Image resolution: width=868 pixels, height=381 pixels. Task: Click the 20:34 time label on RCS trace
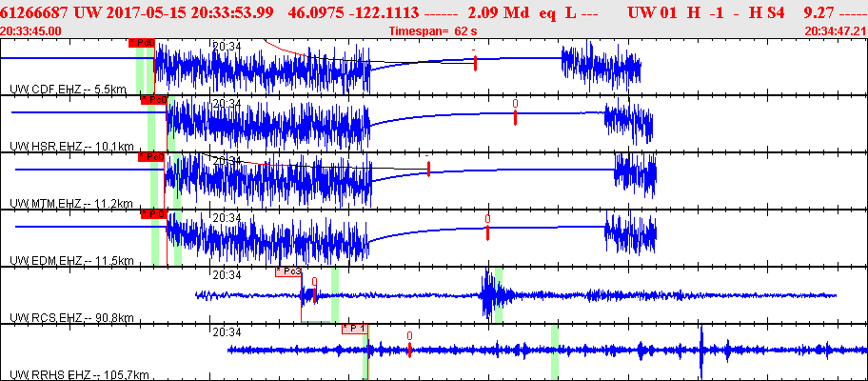(227, 274)
